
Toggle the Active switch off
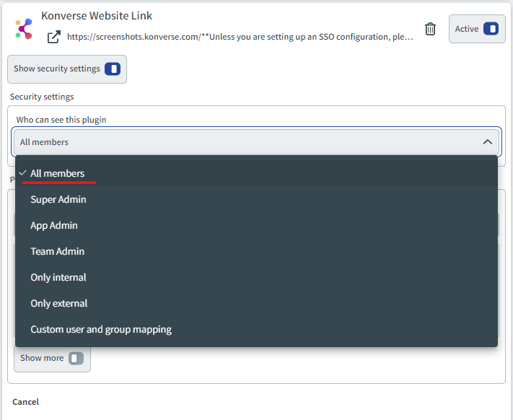click(x=491, y=29)
